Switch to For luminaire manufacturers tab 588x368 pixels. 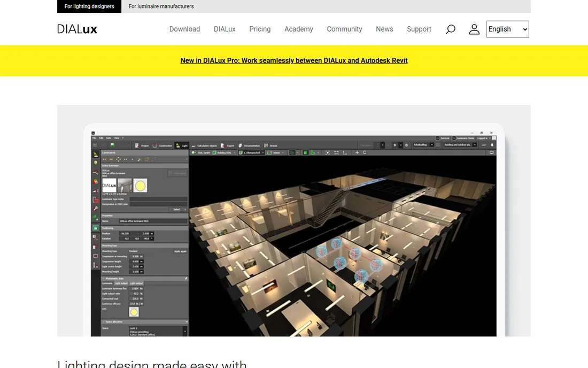click(x=161, y=6)
